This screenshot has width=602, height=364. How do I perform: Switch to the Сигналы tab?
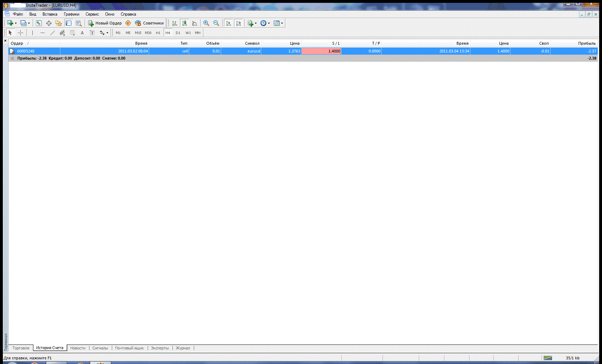100,348
